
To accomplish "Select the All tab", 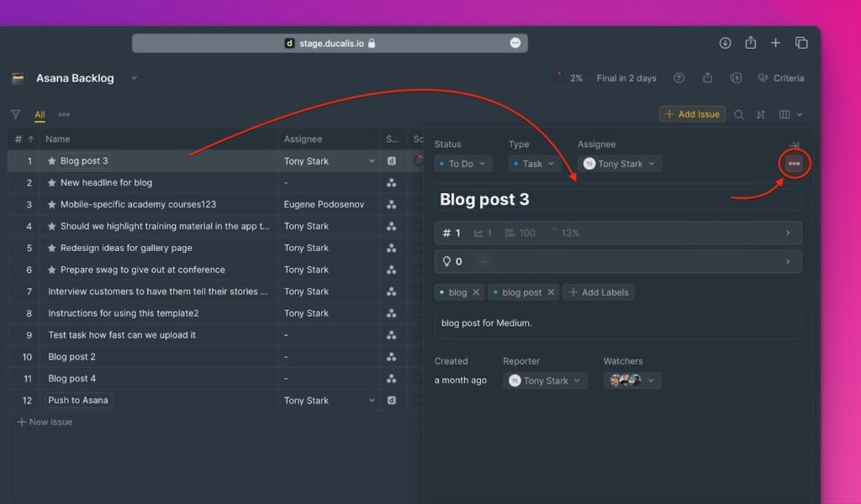I will [40, 114].
